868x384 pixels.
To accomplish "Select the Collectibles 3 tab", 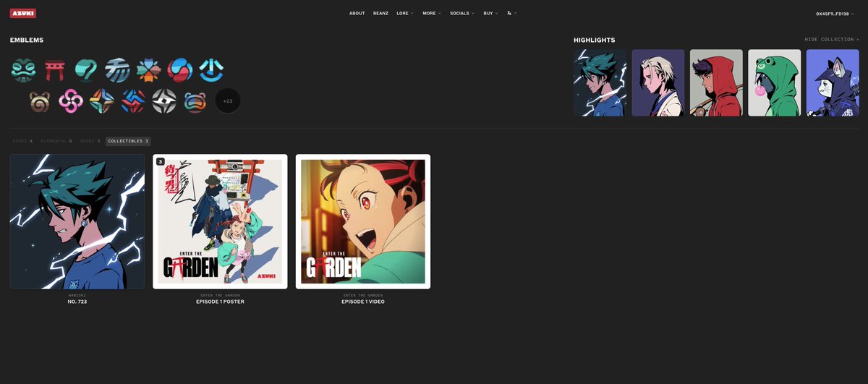I will click(128, 141).
